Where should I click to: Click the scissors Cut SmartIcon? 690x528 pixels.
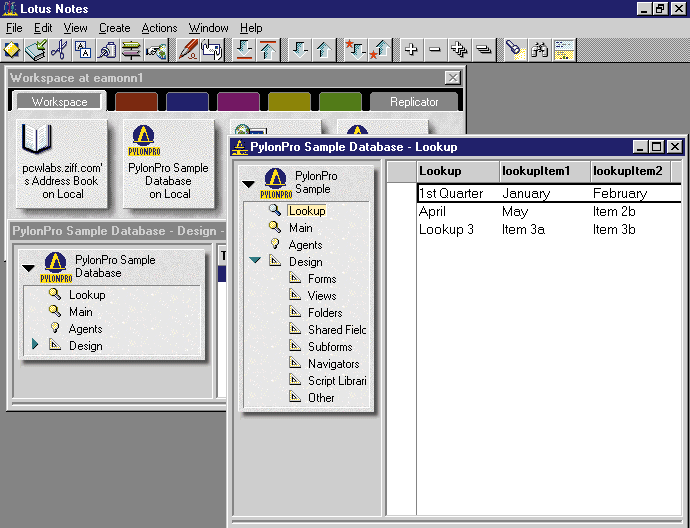pos(59,49)
